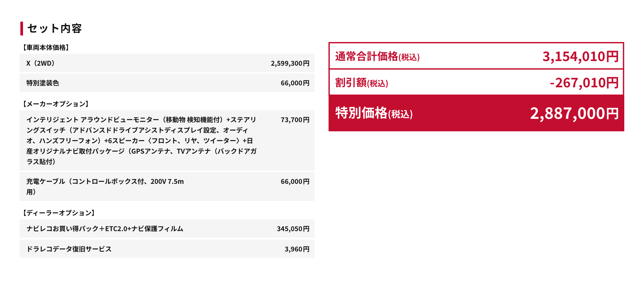The height and width of the screenshot is (281, 644).
Task: Click the 73,700円 option price
Action: 295,120
